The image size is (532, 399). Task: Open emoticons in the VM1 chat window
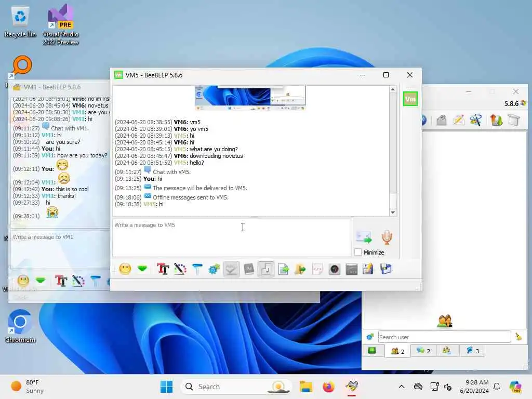tap(23, 281)
